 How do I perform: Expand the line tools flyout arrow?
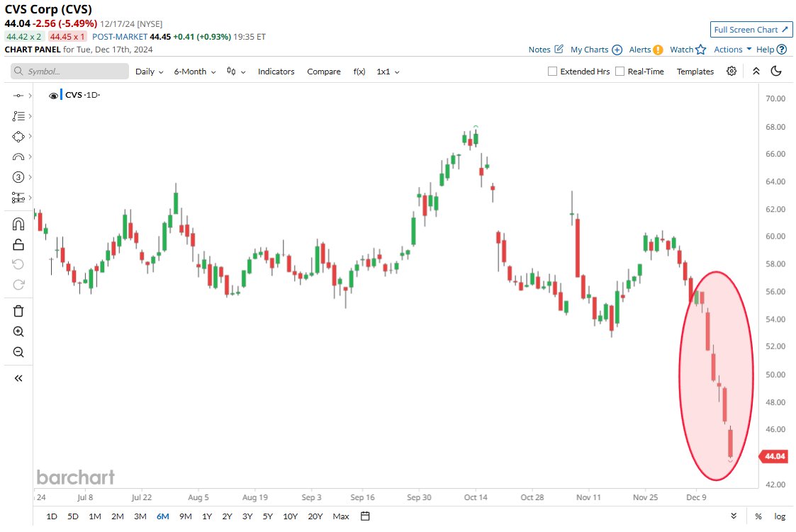(30, 96)
